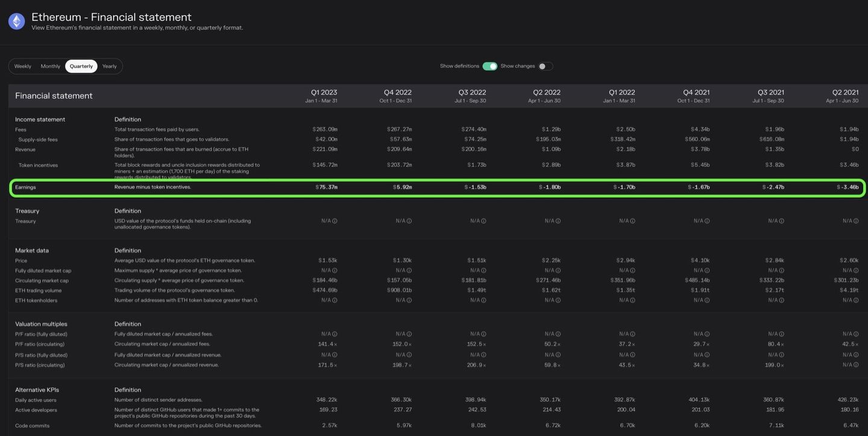Click ETH tokenholders info icon for Q4 2022

click(409, 300)
